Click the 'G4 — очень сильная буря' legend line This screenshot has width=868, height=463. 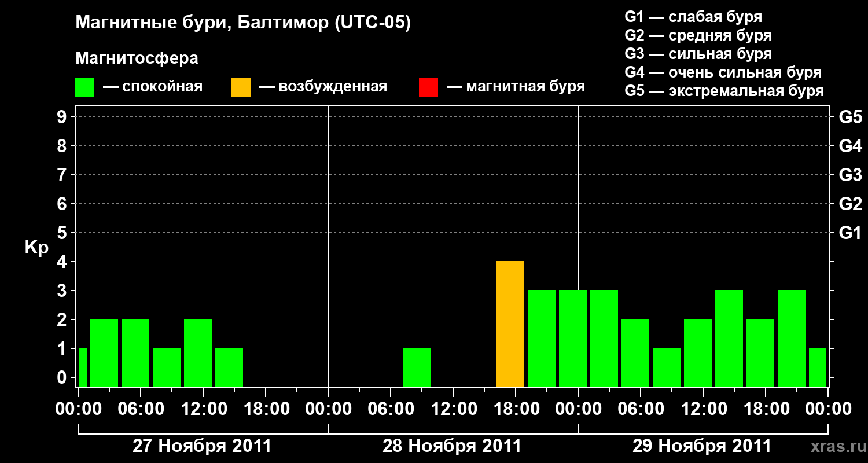(723, 72)
